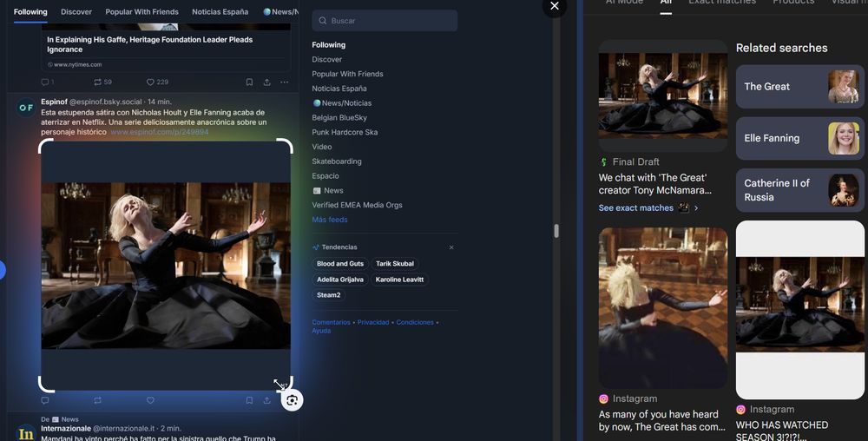Open Popular With Friends sidebar feed
The height and width of the screenshot is (441, 868).
(347, 74)
